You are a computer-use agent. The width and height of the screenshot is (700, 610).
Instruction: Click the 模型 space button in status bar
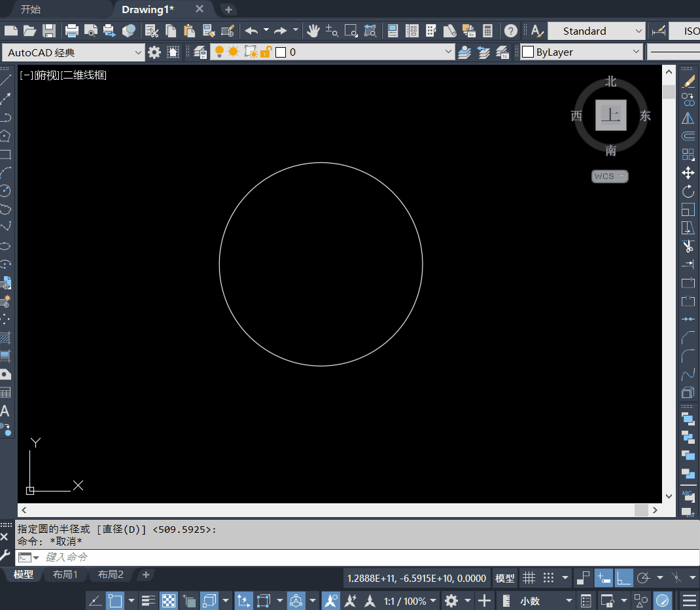504,579
